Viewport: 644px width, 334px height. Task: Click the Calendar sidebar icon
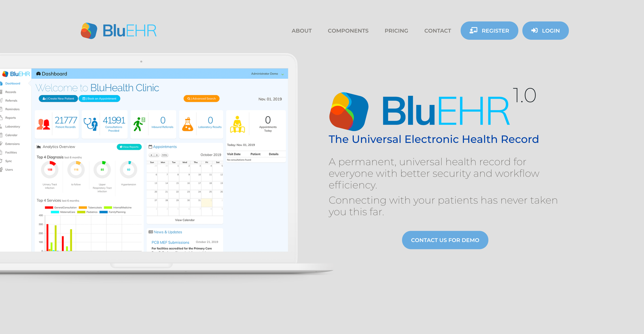tap(6, 136)
